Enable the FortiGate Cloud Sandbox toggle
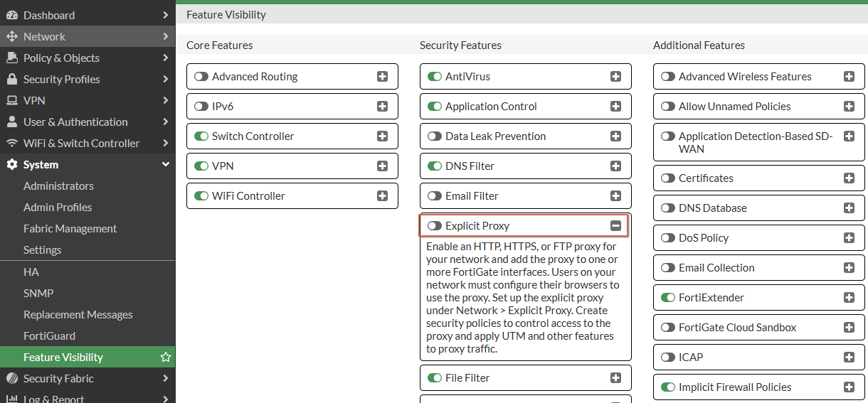This screenshot has width=868, height=403. (x=668, y=328)
